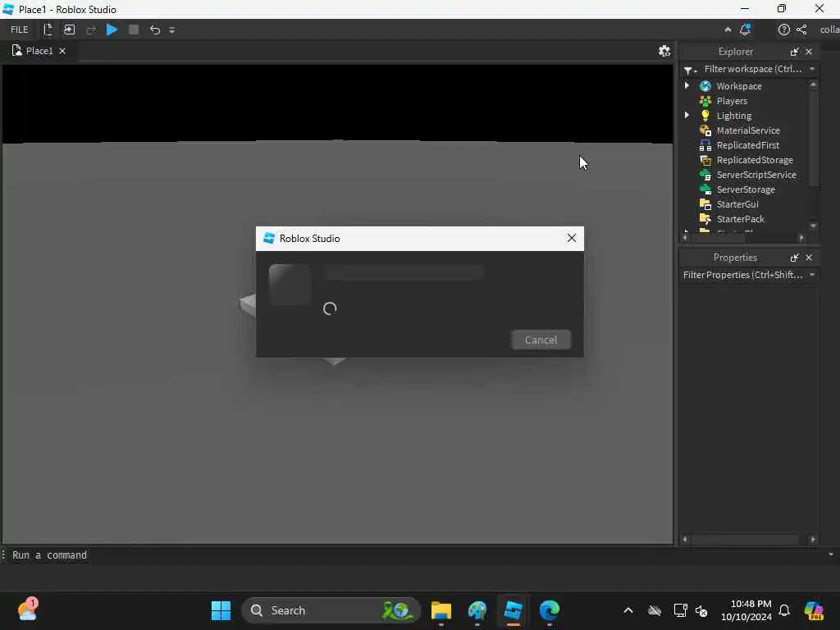Open File Explorer from the taskbar

click(x=441, y=610)
